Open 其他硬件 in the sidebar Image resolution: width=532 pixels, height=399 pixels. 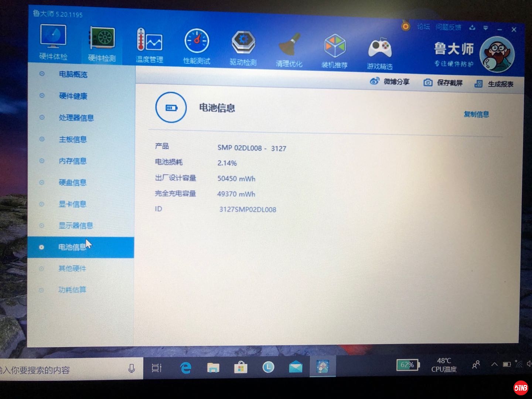click(72, 269)
